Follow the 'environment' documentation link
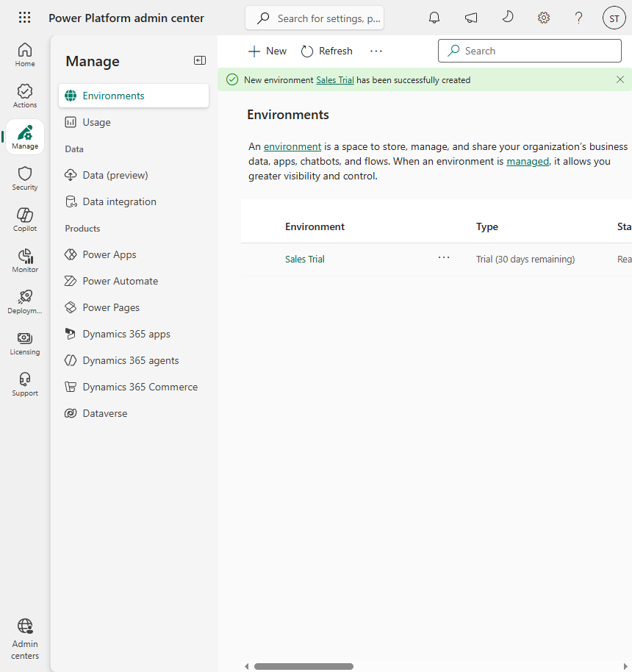 coord(292,146)
